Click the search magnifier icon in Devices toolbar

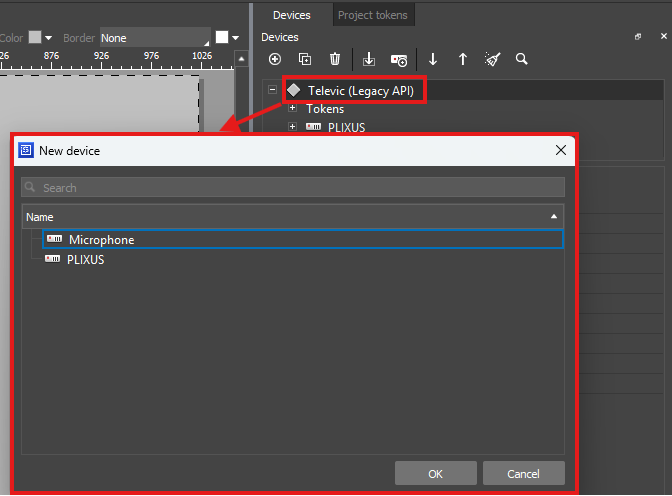pos(521,60)
